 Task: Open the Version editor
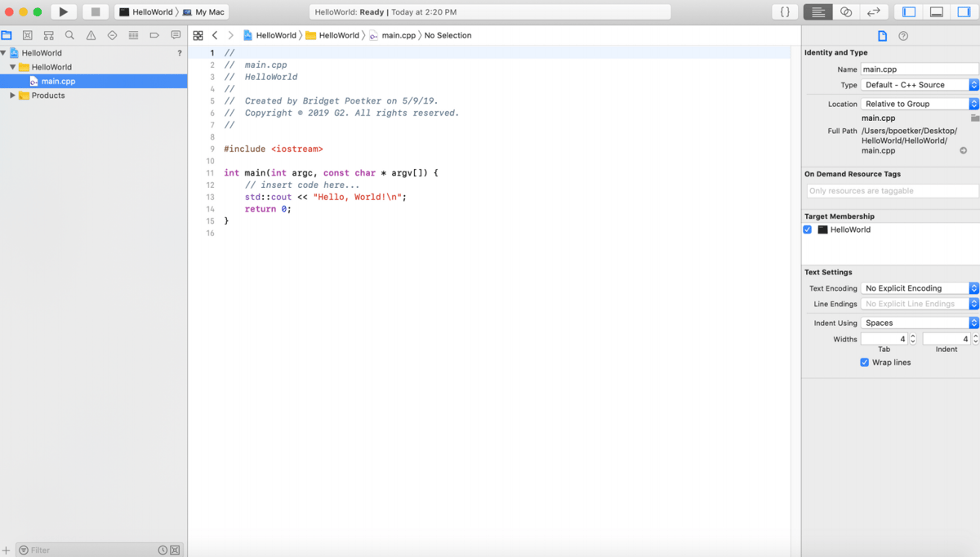pyautogui.click(x=873, y=12)
